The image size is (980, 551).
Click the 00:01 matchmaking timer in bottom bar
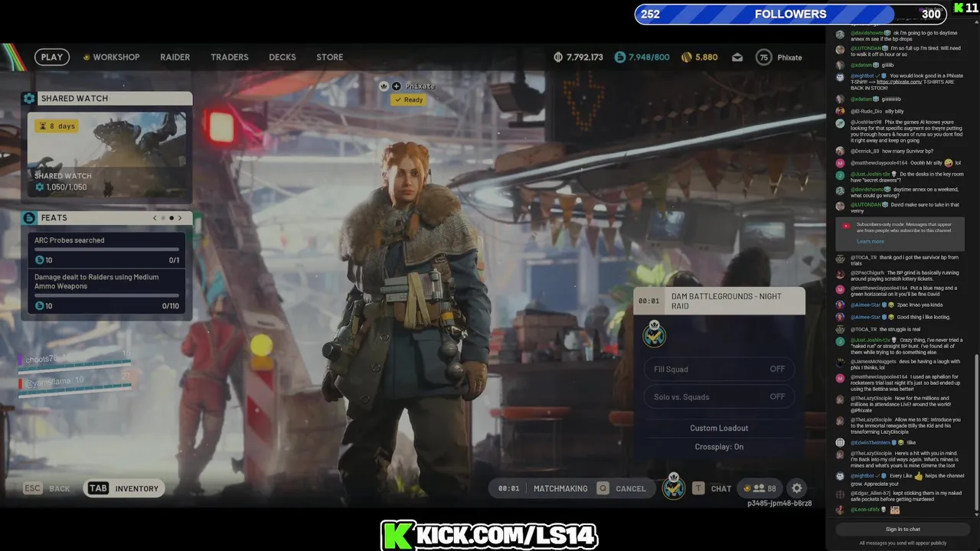pyautogui.click(x=508, y=488)
